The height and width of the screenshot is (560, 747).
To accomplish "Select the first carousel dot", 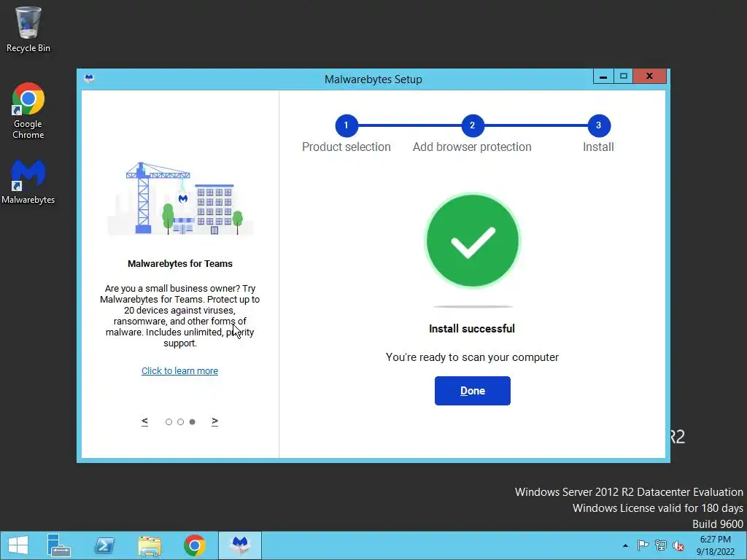I will tap(169, 422).
